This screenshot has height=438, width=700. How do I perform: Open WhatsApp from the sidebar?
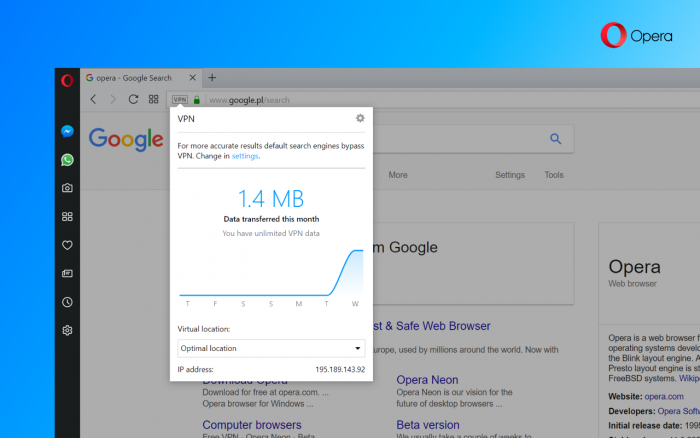point(67,160)
